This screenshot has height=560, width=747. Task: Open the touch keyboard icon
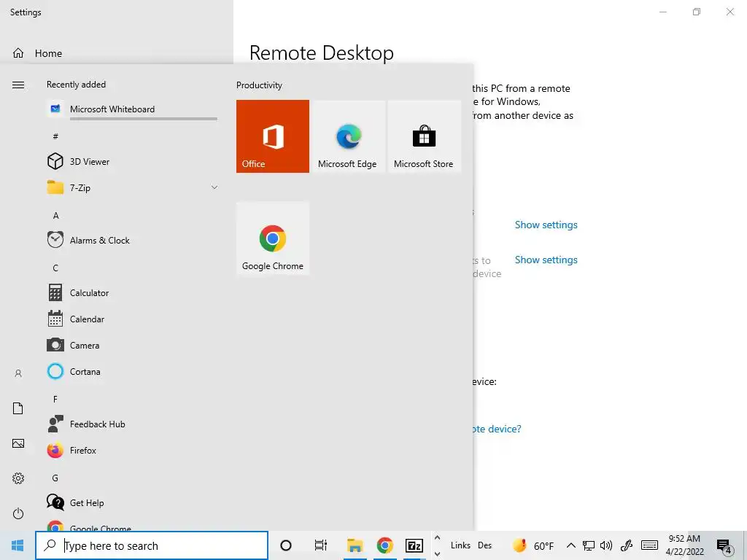click(649, 545)
